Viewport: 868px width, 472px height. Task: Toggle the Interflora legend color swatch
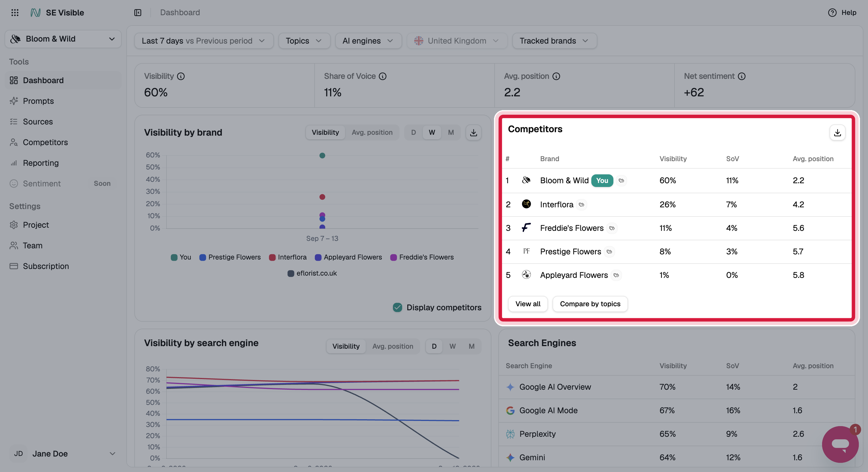(x=272, y=258)
